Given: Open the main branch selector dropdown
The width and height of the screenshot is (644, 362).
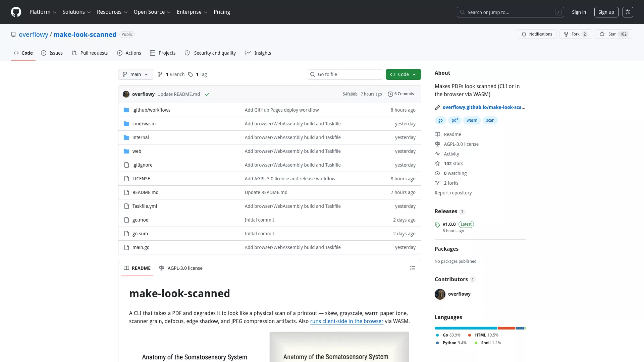Looking at the screenshot, I should coord(136,74).
